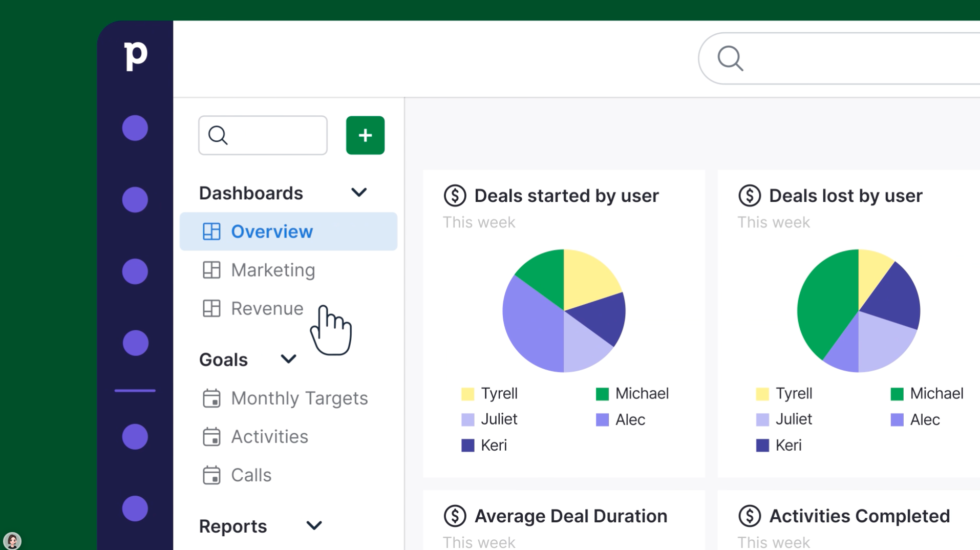Click Juliet lavender swatch in Deals lost legend
The image size is (980, 550).
click(762, 420)
